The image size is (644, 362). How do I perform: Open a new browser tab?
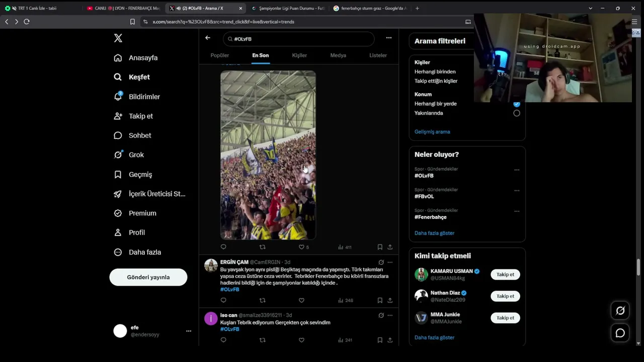pos(417,8)
